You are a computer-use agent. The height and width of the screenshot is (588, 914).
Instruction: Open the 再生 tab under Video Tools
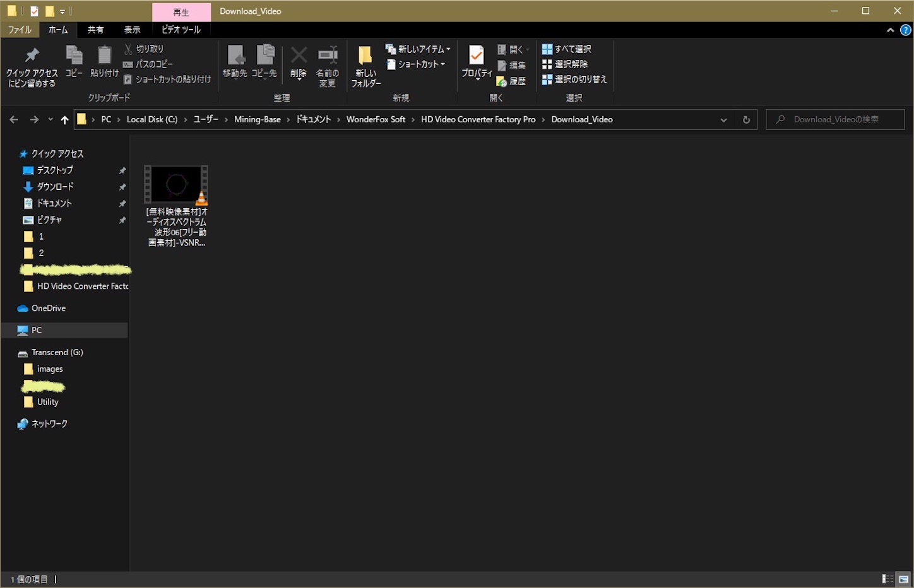[x=181, y=11]
